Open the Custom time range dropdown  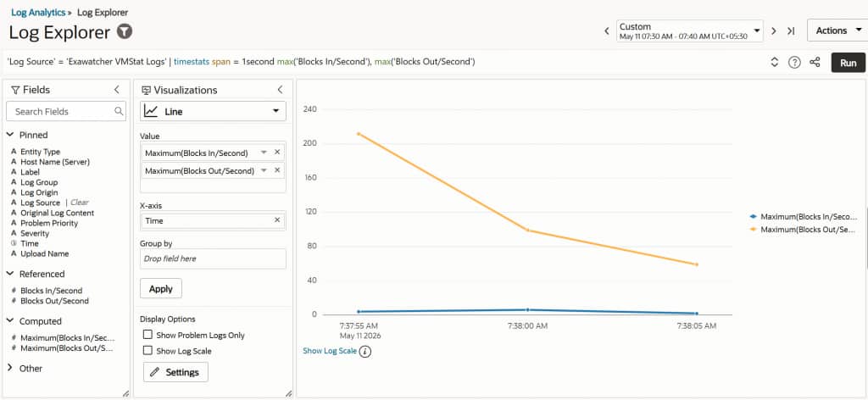point(690,31)
